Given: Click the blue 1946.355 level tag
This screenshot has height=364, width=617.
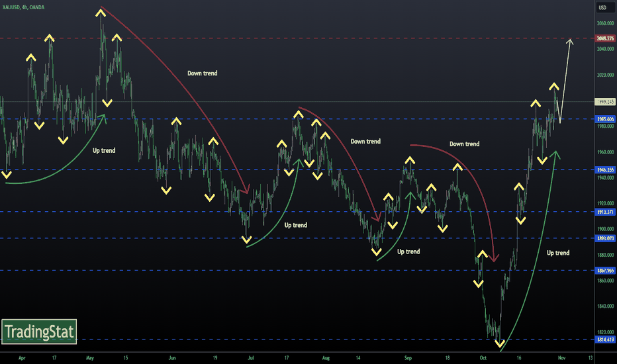Looking at the screenshot, I should click(x=605, y=170).
